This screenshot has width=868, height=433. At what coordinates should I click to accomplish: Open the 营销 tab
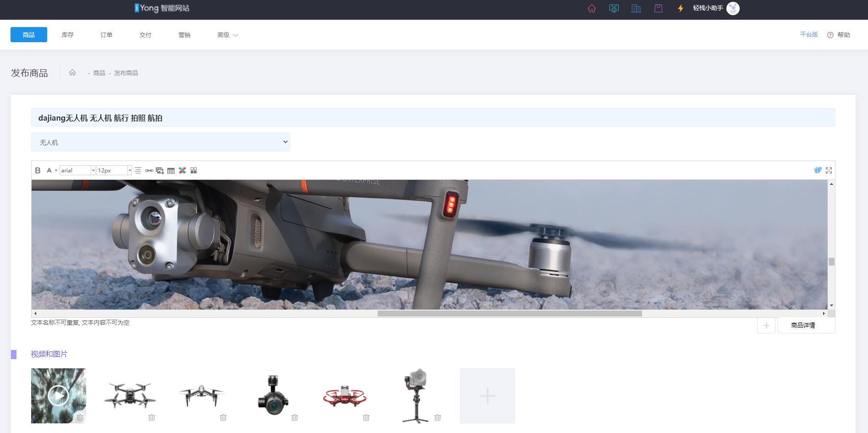click(x=184, y=35)
